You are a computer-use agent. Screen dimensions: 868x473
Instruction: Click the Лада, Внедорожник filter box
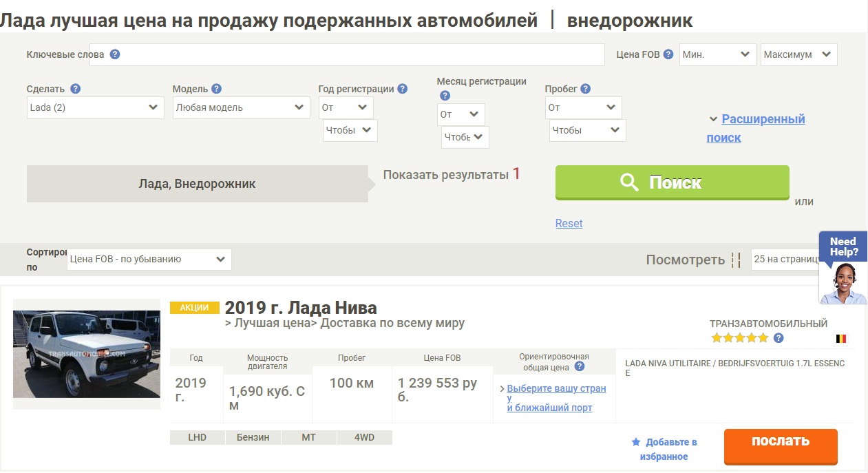pyautogui.click(x=198, y=184)
